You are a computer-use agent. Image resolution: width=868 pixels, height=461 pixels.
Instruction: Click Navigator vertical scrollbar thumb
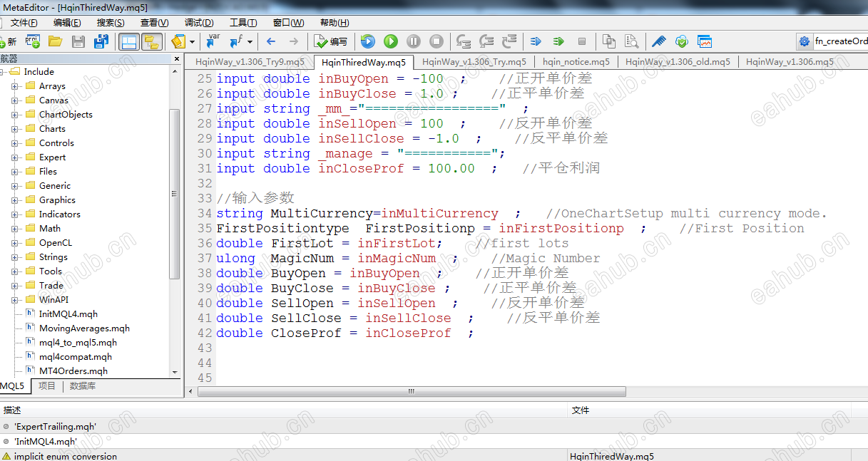[175, 194]
